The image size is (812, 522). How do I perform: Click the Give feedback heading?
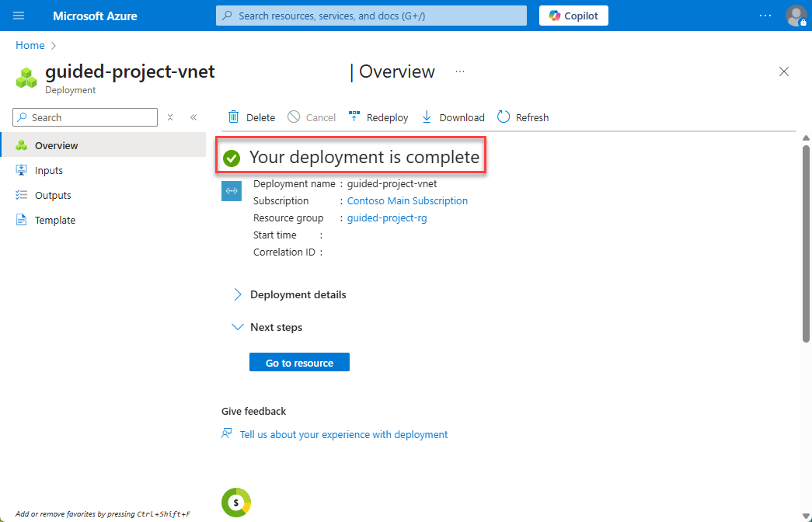click(x=253, y=411)
